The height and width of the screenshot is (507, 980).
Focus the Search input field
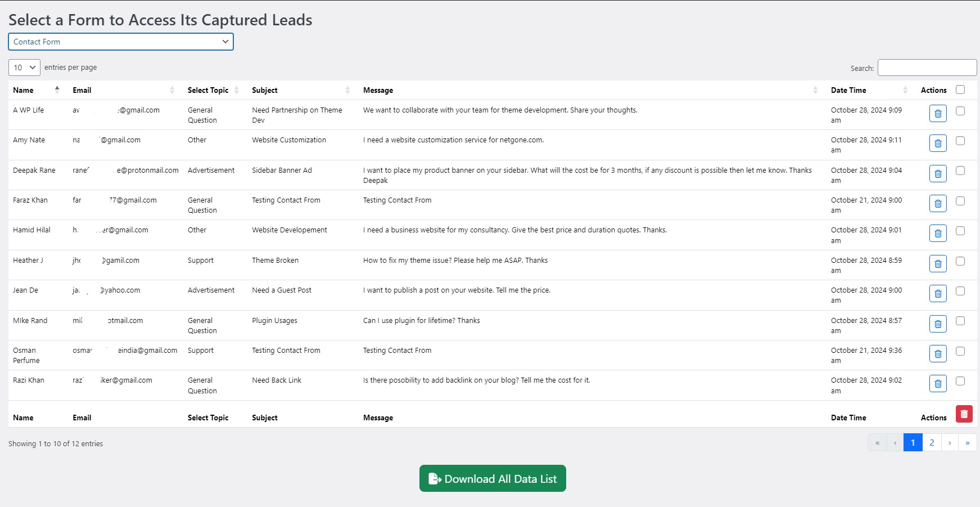[x=927, y=68]
